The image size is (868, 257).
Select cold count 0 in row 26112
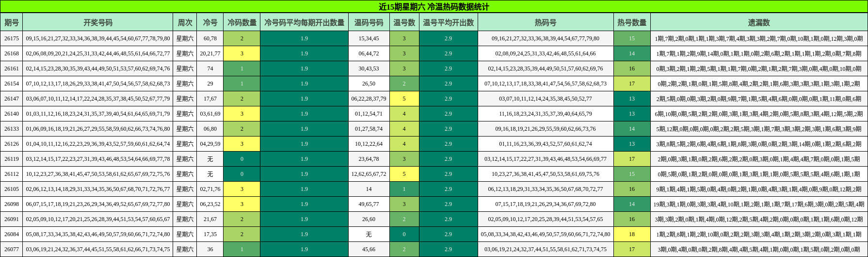tap(242, 174)
